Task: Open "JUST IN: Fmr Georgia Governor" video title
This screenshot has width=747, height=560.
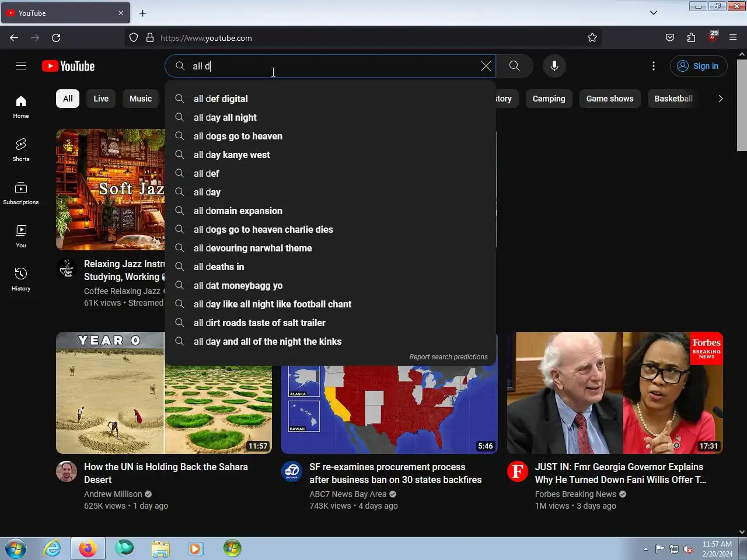Action: pos(620,473)
